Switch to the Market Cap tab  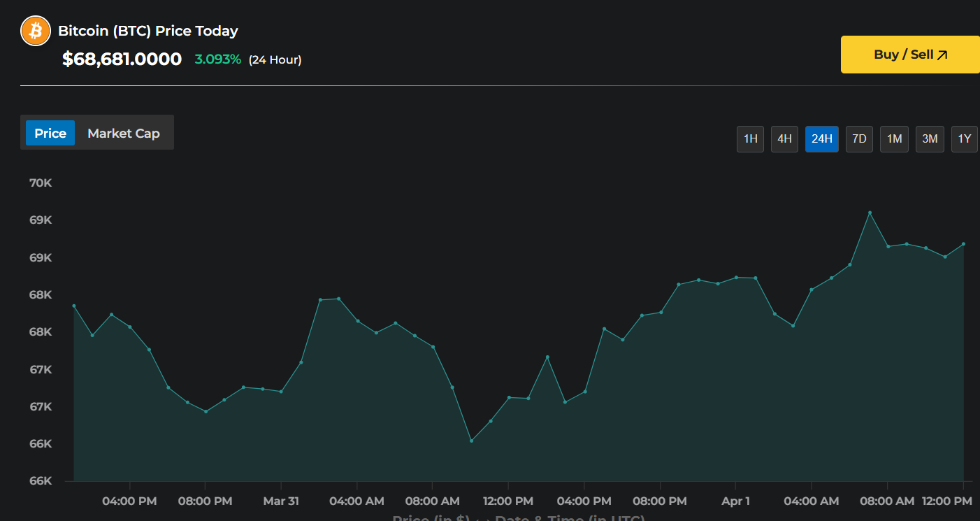point(123,132)
